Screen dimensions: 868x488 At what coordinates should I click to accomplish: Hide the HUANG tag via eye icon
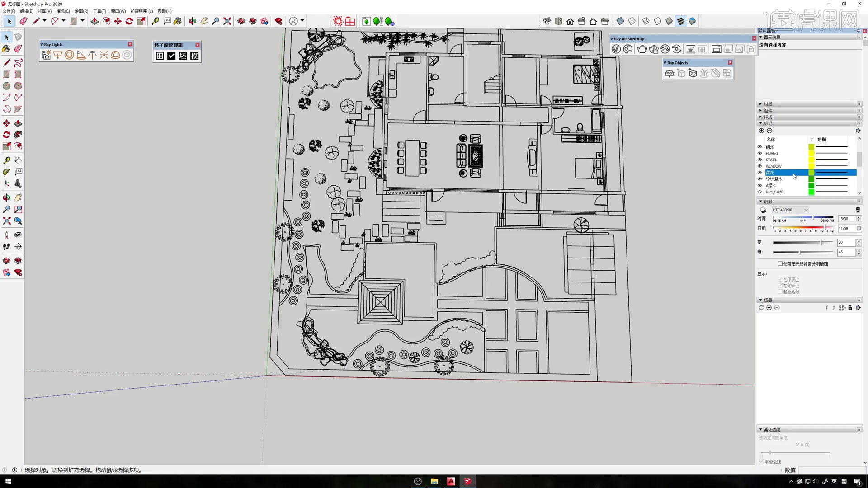[759, 153]
